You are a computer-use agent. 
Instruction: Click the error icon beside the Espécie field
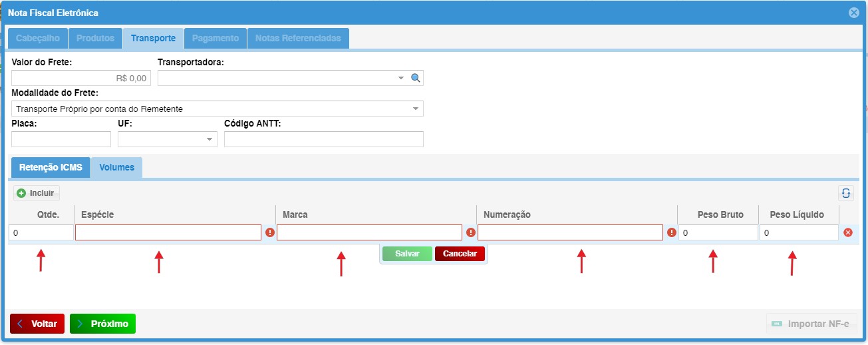269,232
